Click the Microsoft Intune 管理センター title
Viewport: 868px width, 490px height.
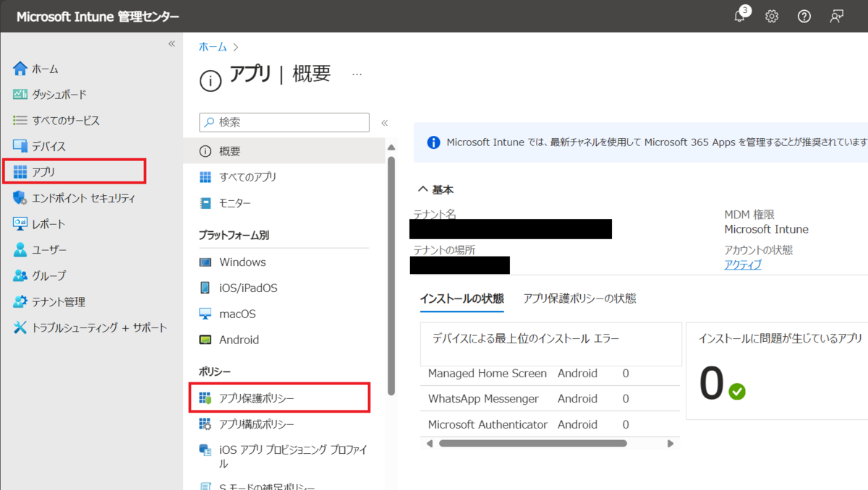click(98, 17)
